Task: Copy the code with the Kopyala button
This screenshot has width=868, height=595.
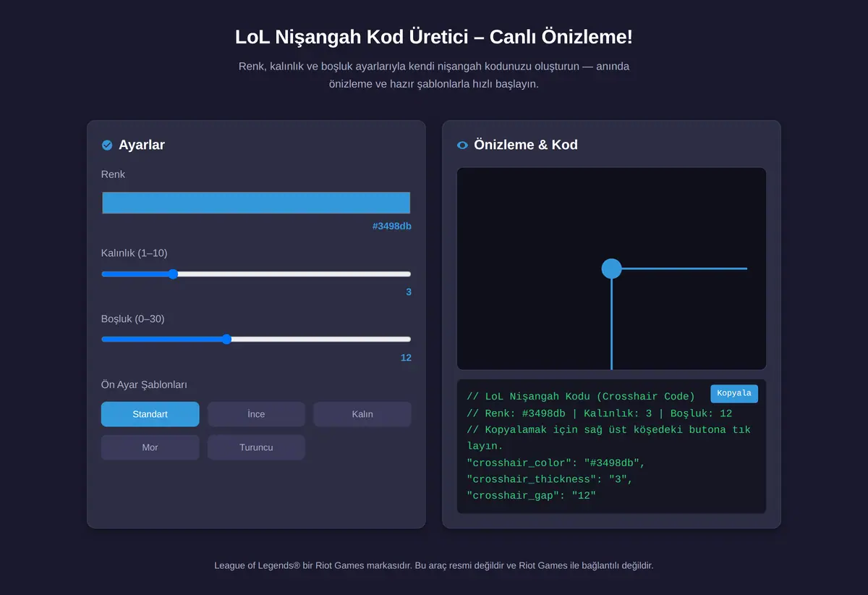Action: tap(734, 393)
